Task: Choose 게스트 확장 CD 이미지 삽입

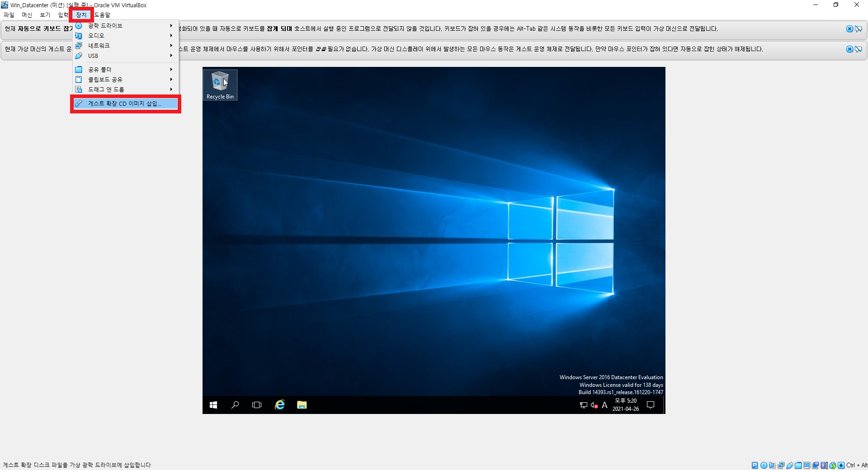Action: (x=125, y=103)
